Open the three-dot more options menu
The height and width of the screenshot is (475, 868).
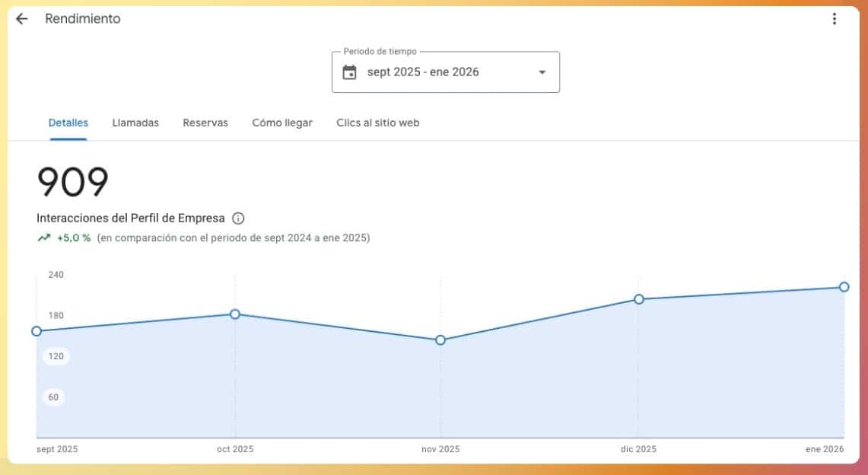(x=835, y=19)
